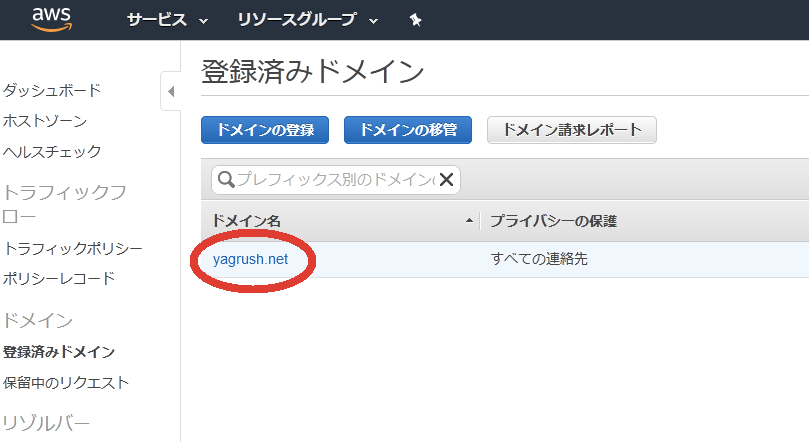Sort by domain name ascending arrow
Viewport: 809px width, 442px height.
[x=469, y=221]
